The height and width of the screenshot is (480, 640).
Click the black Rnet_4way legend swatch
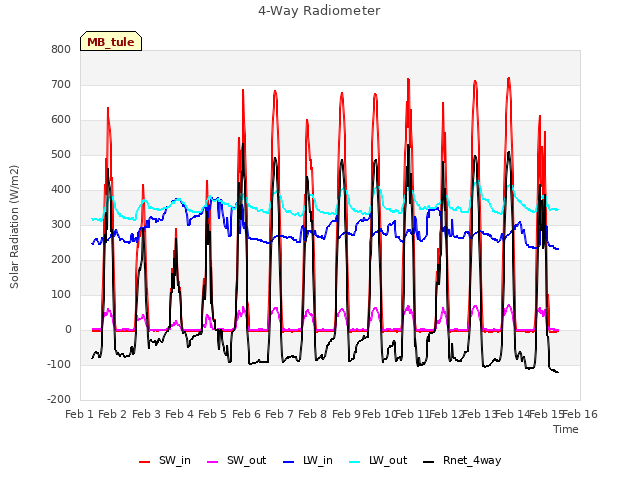[429, 462]
